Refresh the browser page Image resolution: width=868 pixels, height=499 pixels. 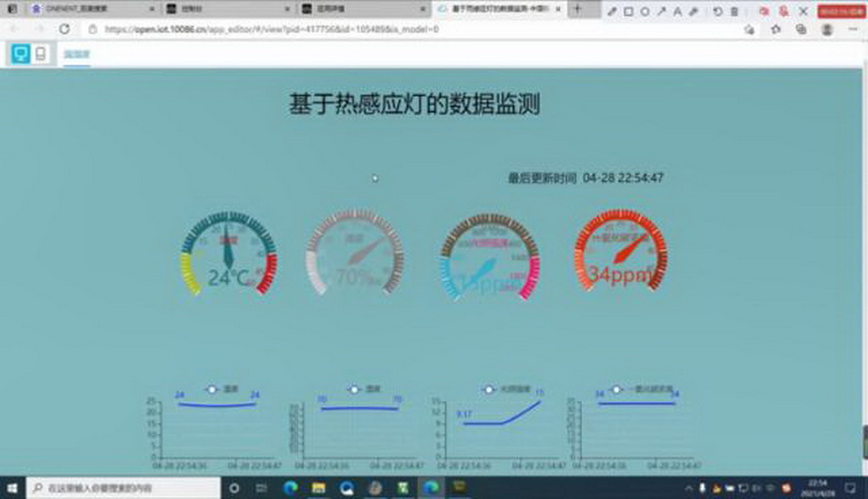click(64, 29)
